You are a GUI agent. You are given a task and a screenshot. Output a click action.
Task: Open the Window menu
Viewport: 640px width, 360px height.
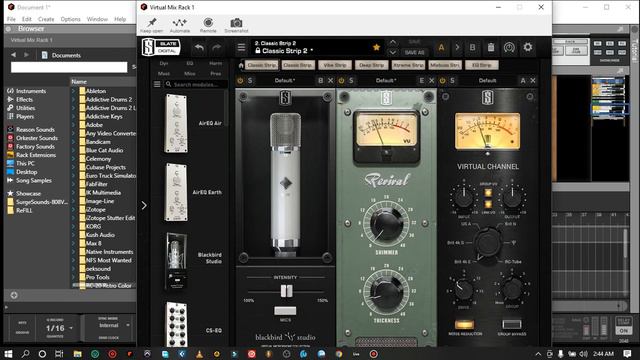pos(97,19)
